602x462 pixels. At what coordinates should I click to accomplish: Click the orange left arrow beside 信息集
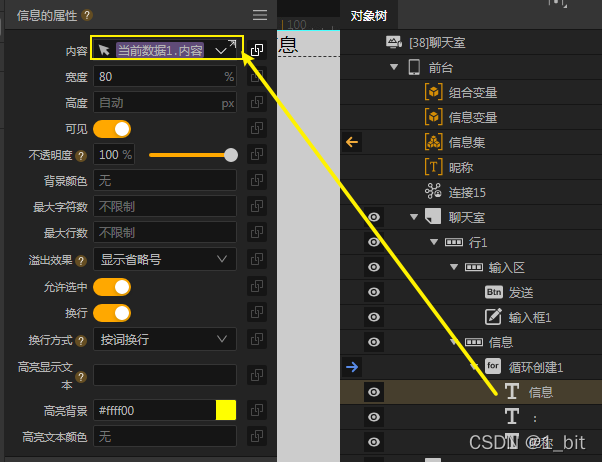352,142
